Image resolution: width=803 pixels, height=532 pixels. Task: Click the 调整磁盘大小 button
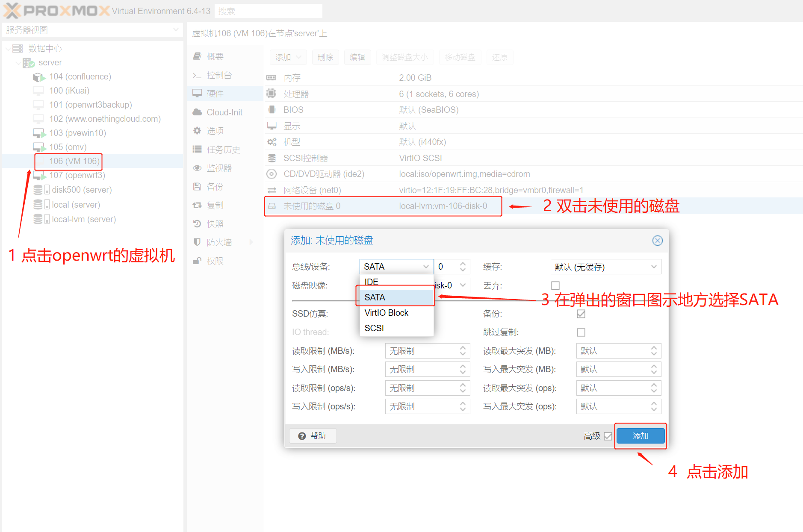405,57
